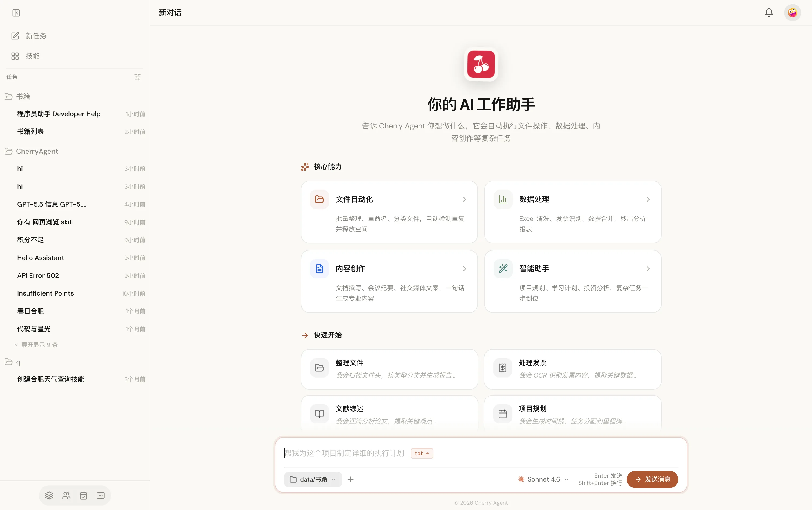812x510 pixels.
Task: Click the 你的 AI 工作助手 heading
Action: [481, 104]
